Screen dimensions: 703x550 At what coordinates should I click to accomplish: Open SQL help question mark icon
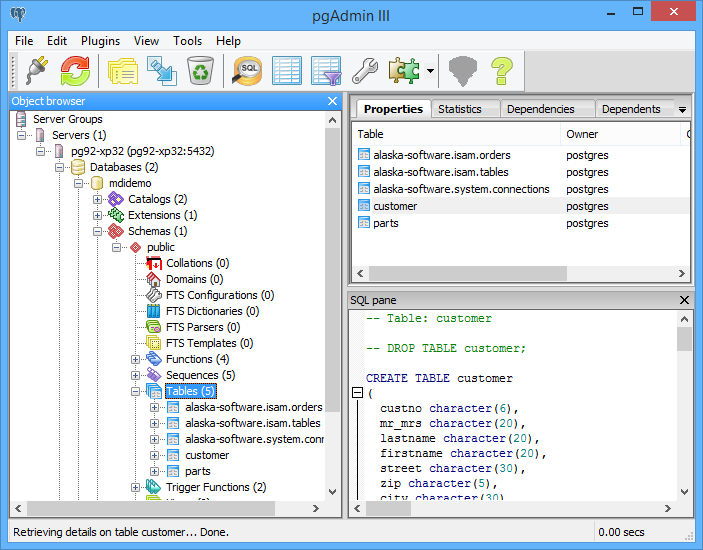click(x=502, y=70)
